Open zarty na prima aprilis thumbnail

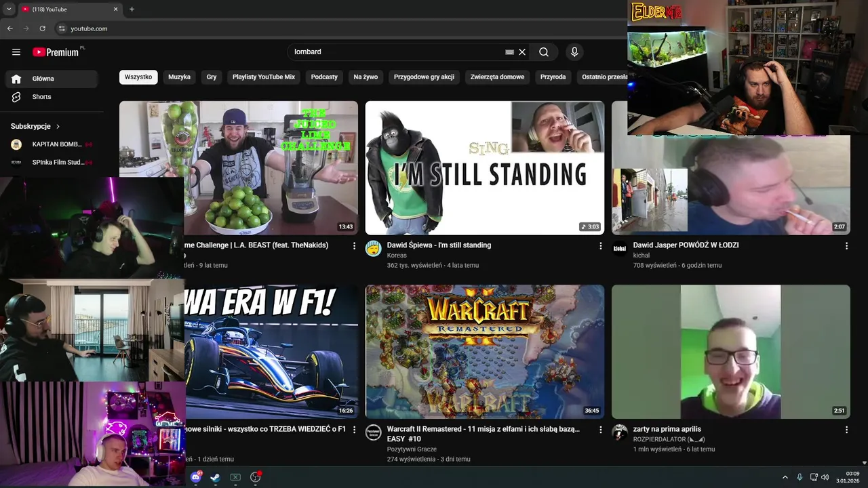(x=731, y=351)
